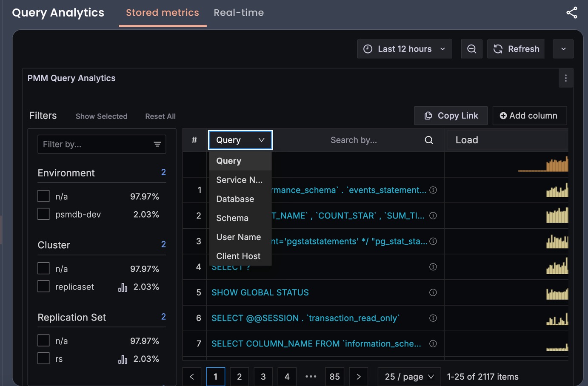Screen dimensions: 588x386
Task: Open the PMM Query Analytics panel menu
Action: coord(565,78)
